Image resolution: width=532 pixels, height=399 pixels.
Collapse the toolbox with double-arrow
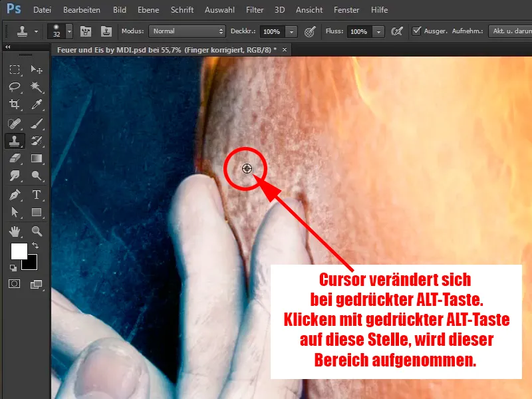point(7,47)
